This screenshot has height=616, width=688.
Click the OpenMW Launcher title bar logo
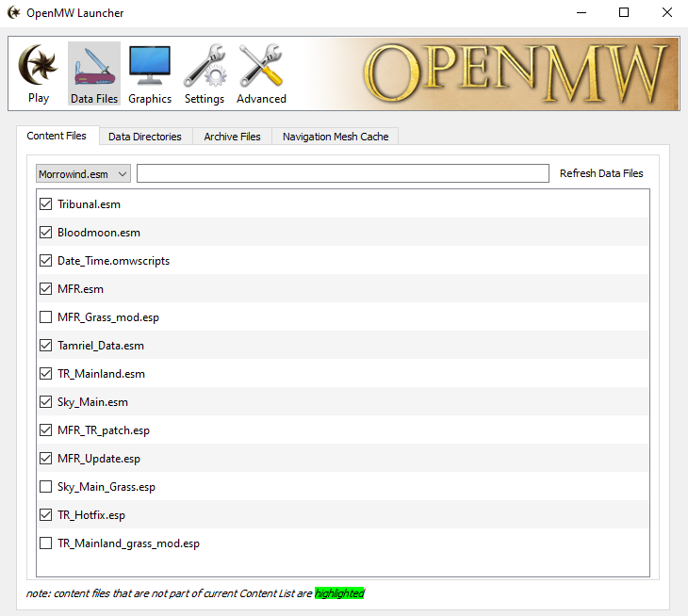[14, 12]
